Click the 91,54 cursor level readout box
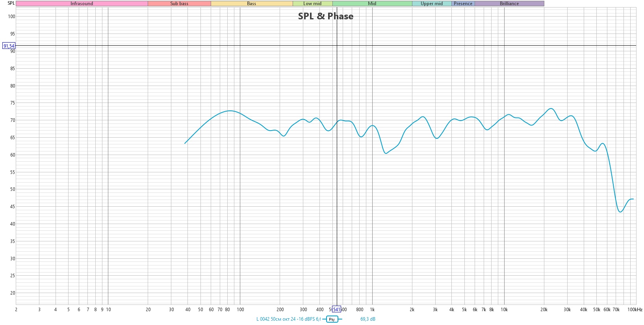 (9, 46)
